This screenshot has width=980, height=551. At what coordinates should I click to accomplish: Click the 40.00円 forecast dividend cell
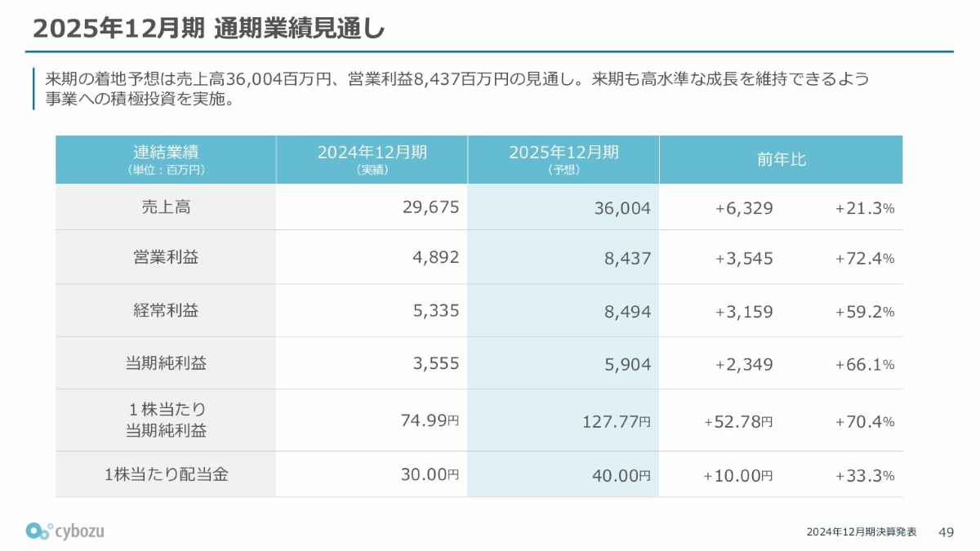coord(621,476)
